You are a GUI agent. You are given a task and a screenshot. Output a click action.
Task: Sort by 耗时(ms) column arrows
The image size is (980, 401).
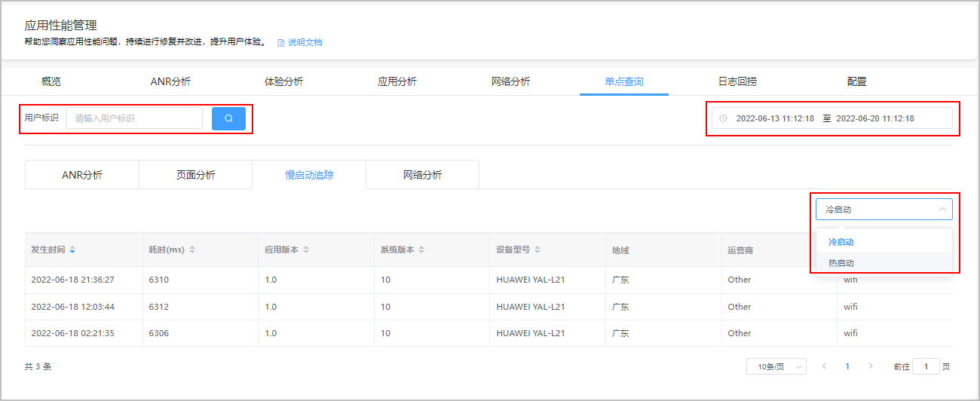tap(192, 249)
